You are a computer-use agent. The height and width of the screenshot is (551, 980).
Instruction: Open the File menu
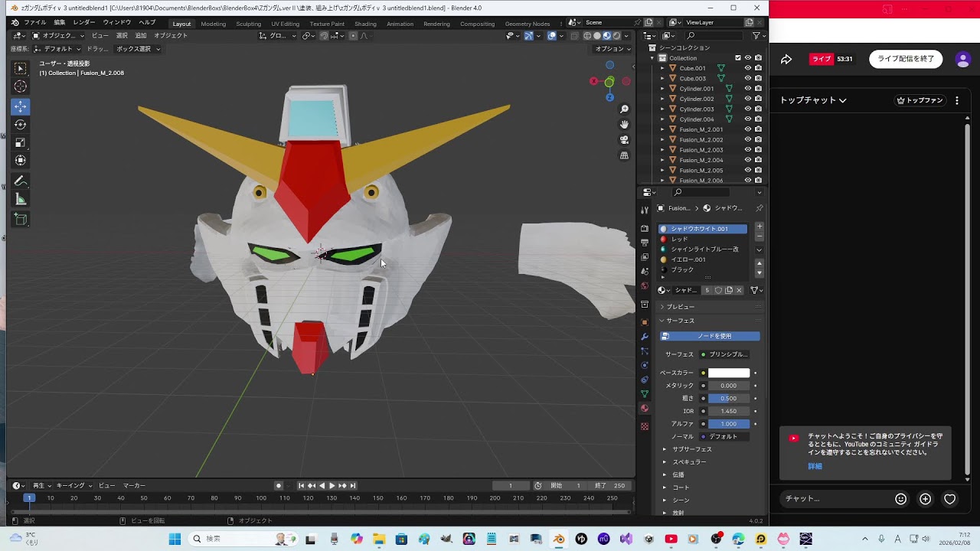point(35,22)
